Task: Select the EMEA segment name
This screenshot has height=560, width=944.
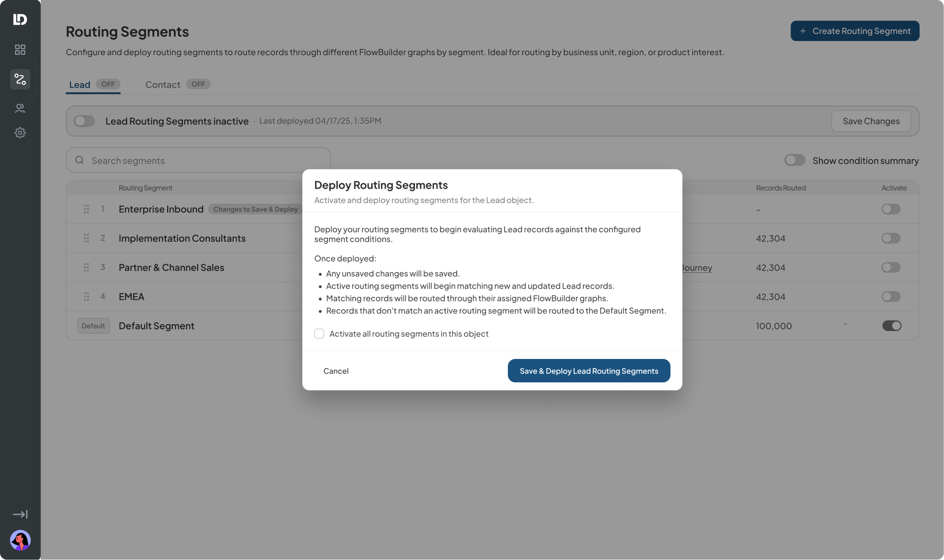Action: coord(131,297)
